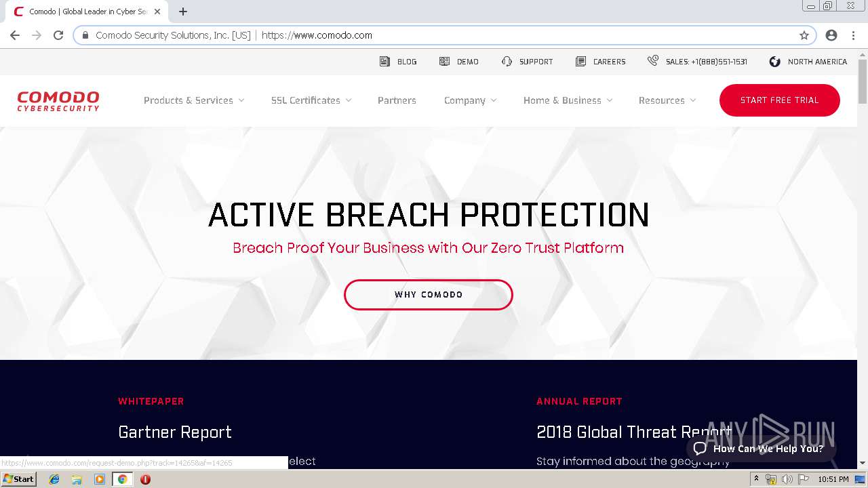Expand the Resources dropdown
Image resolution: width=868 pixels, height=488 pixels.
click(667, 100)
